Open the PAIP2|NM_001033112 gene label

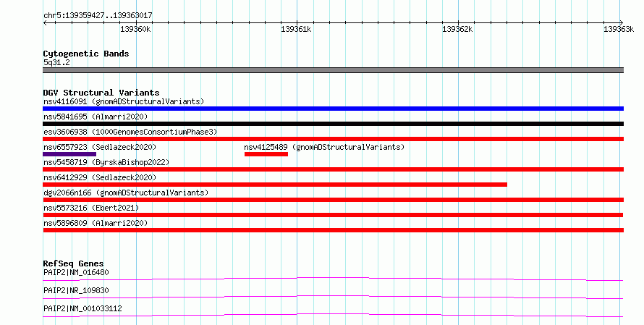pyautogui.click(x=82, y=308)
